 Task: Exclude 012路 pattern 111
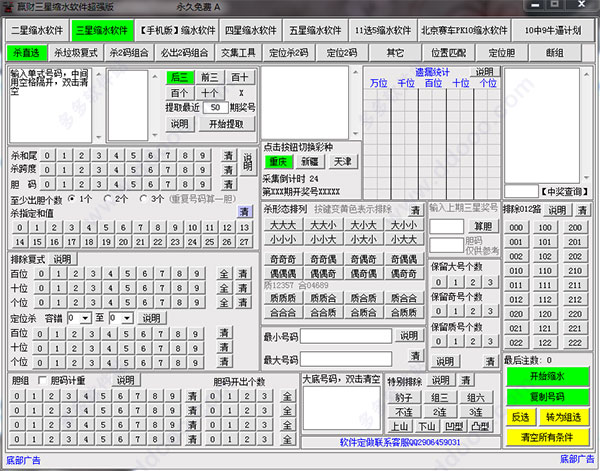pos(545,285)
